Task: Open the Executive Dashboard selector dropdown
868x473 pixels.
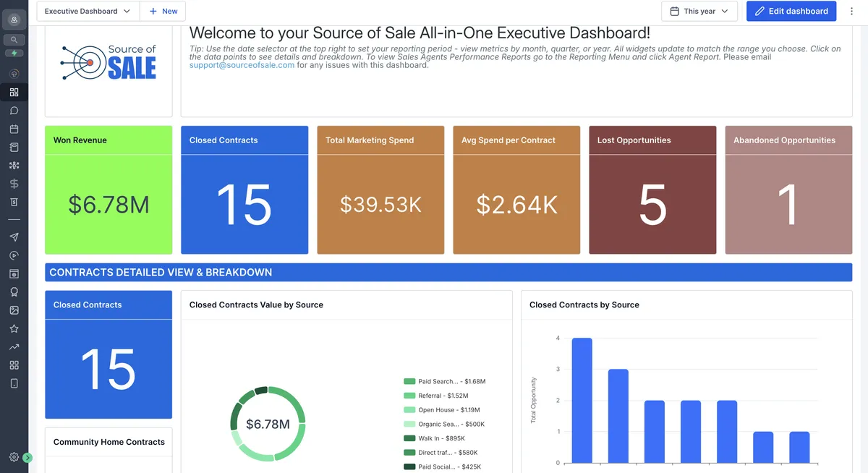Action: tap(88, 11)
